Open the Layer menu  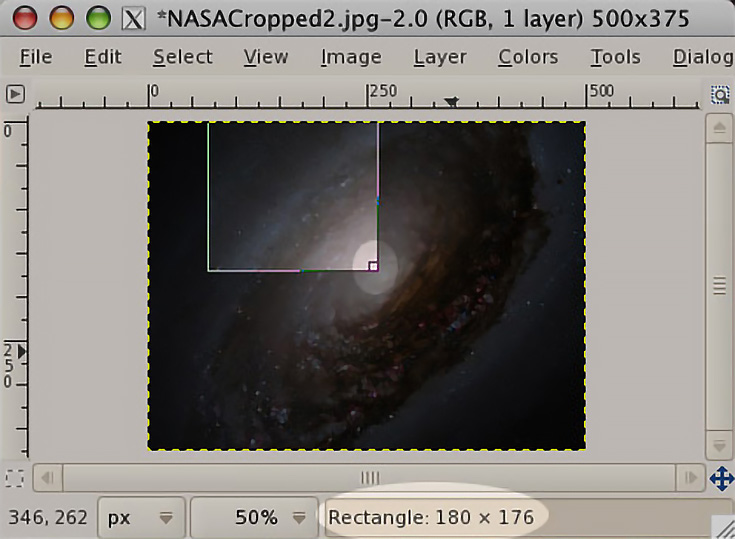[x=440, y=57]
